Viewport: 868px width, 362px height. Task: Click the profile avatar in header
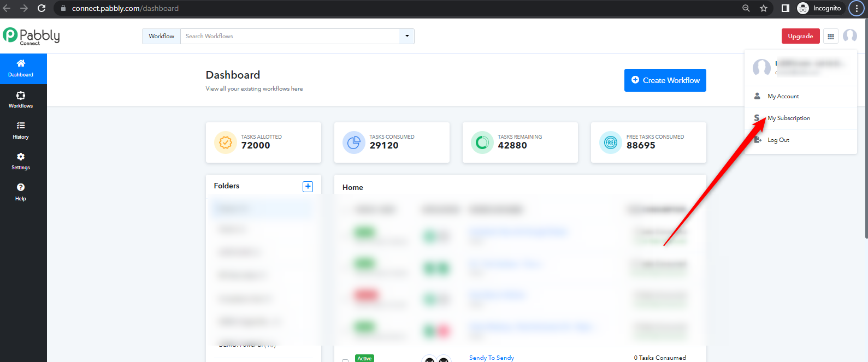(x=850, y=36)
